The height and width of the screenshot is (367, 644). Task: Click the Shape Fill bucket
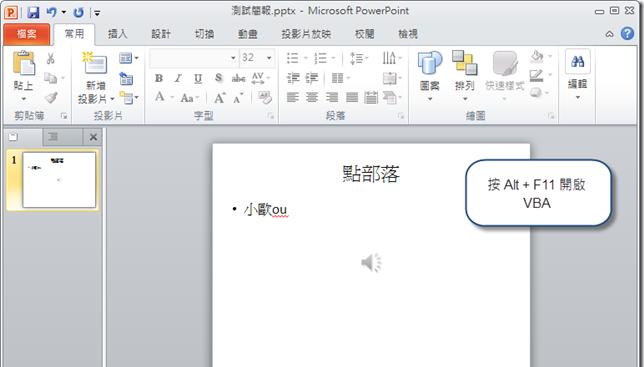coord(537,57)
